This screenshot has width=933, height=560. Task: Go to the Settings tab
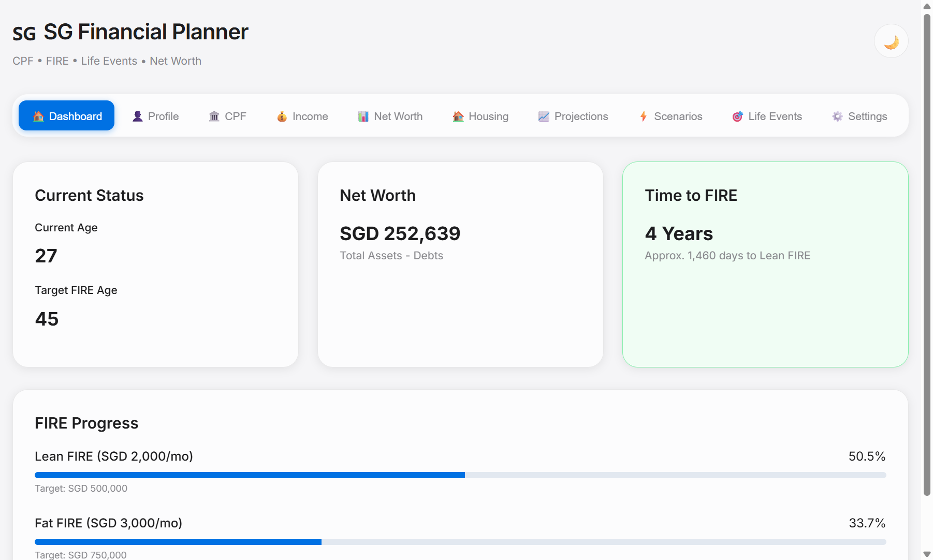coord(860,116)
